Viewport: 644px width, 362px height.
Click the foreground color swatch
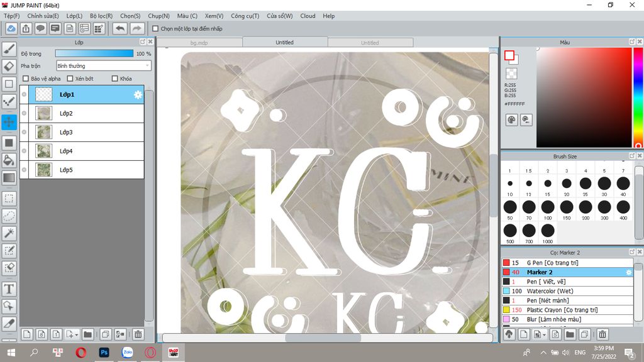pos(509,55)
